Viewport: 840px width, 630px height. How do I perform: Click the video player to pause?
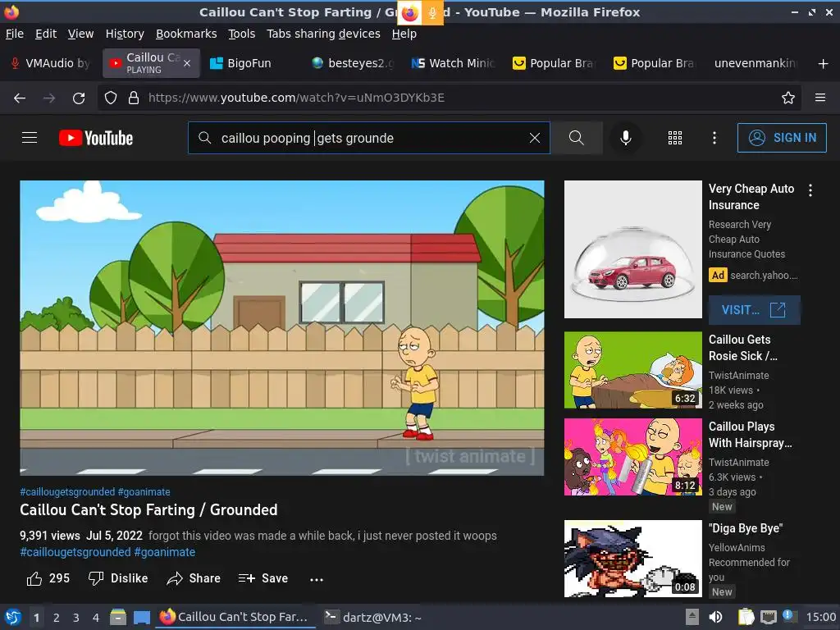click(x=282, y=328)
